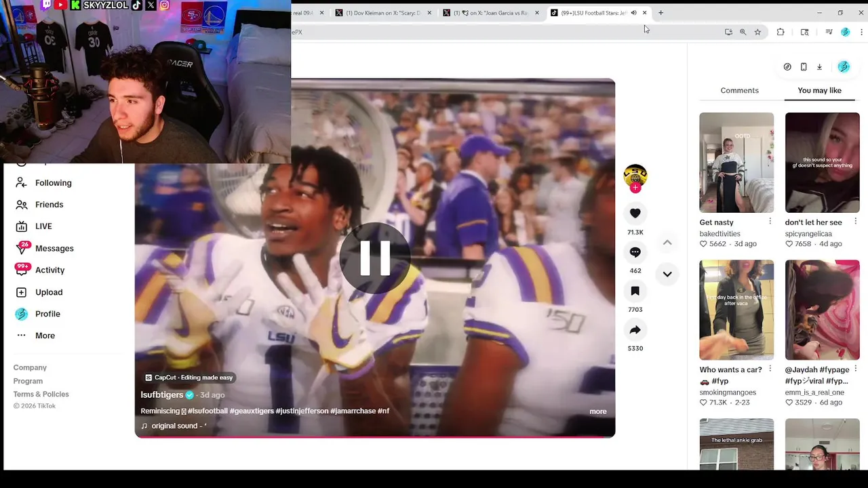The width and height of the screenshot is (868, 488).
Task: Click the Following people icon
Action: (21, 183)
